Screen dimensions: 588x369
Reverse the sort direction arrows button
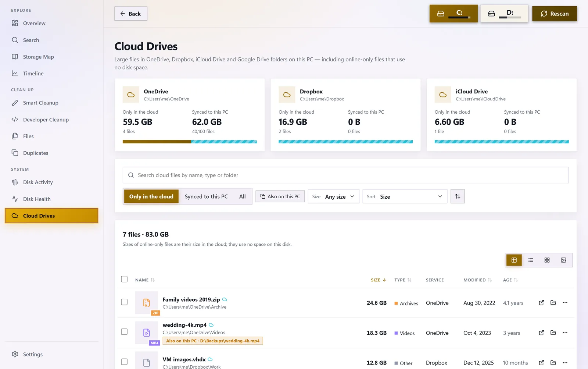point(458,196)
